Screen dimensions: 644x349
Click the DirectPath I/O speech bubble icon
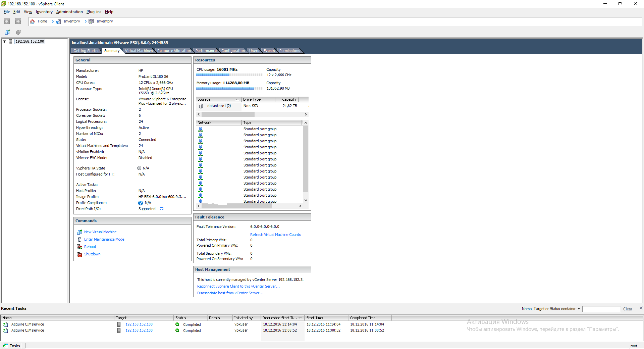pyautogui.click(x=162, y=209)
